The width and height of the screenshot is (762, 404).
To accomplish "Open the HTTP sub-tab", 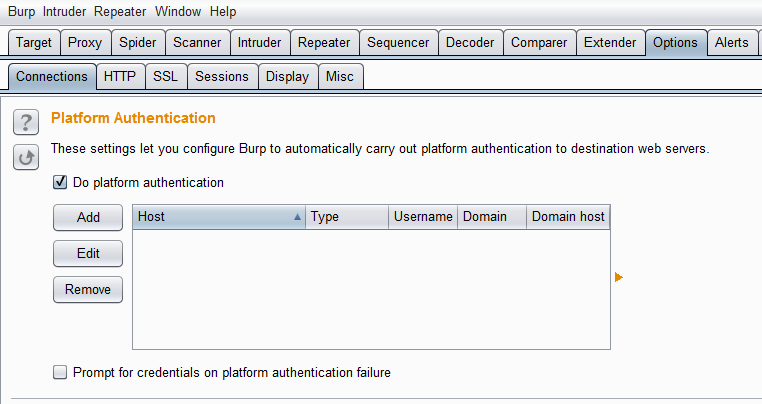I will pyautogui.click(x=120, y=77).
